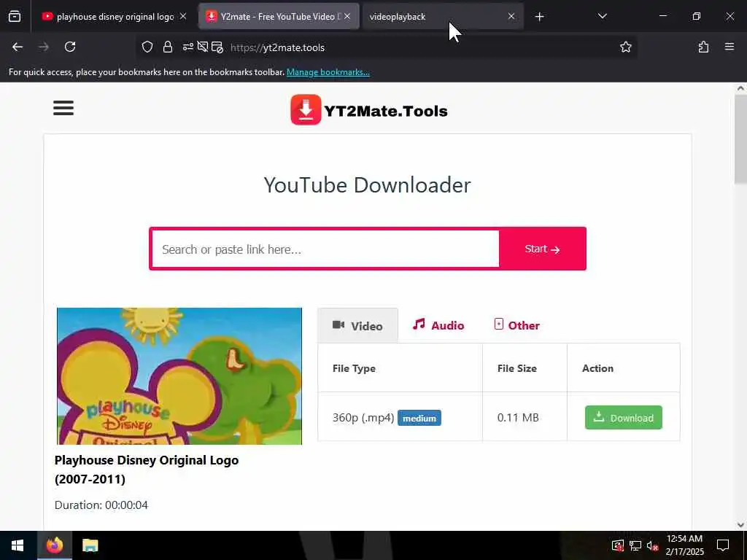
Task: Open the Manage bookmarks link
Action: [328, 72]
